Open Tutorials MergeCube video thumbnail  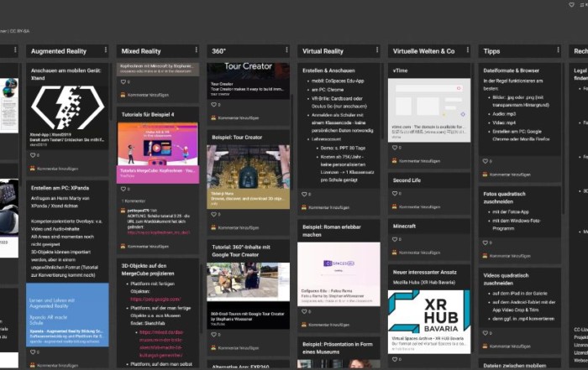158,143
